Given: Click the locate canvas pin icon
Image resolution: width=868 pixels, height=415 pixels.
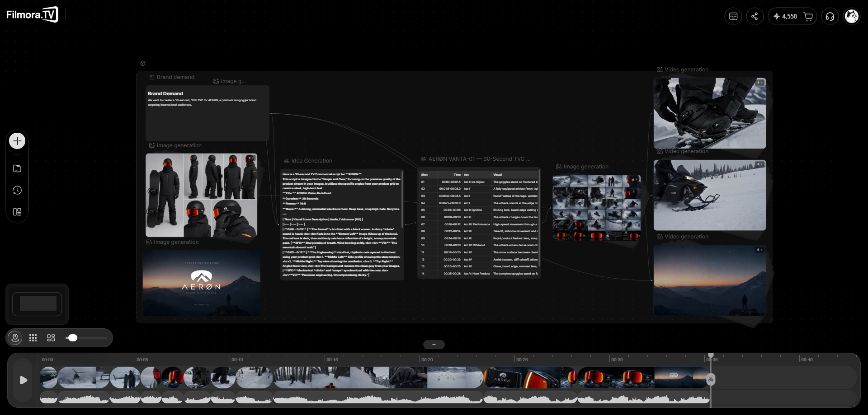Looking at the screenshot, I should click(x=15, y=338).
